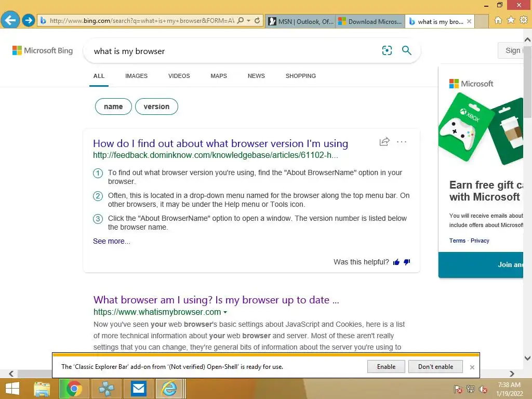This screenshot has height=399, width=532.
Task: Click Bing search magnifier button
Action: tap(406, 50)
